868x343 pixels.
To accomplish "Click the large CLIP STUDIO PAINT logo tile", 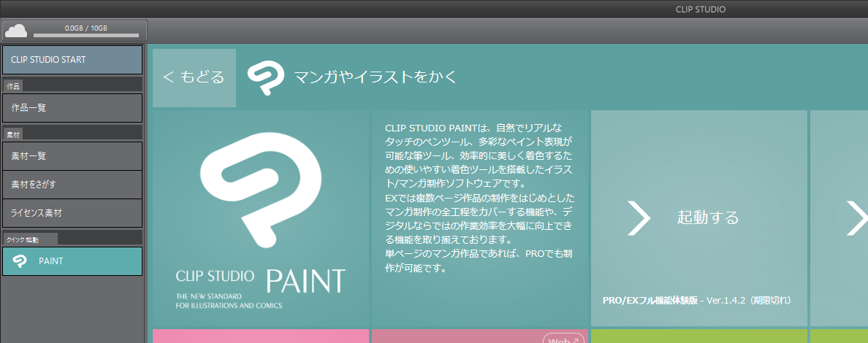I will pyautogui.click(x=260, y=218).
